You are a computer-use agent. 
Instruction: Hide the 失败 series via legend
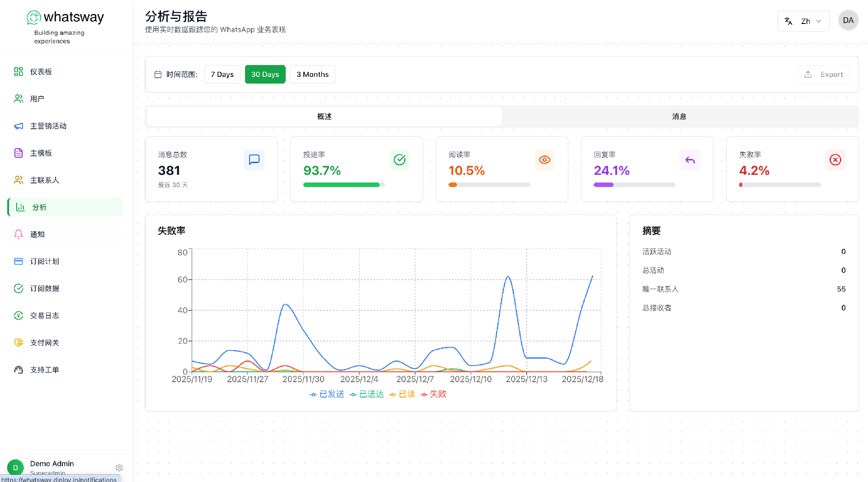pos(434,394)
